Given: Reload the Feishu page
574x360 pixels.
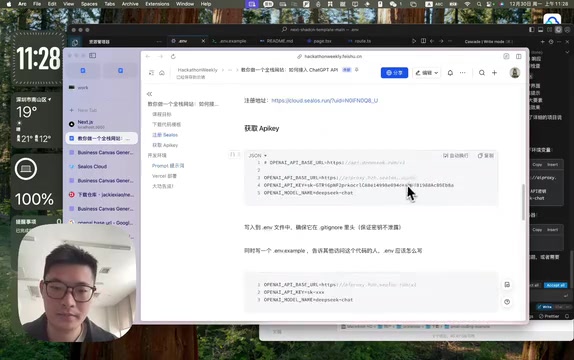Looking at the screenshot, I should 173,56.
